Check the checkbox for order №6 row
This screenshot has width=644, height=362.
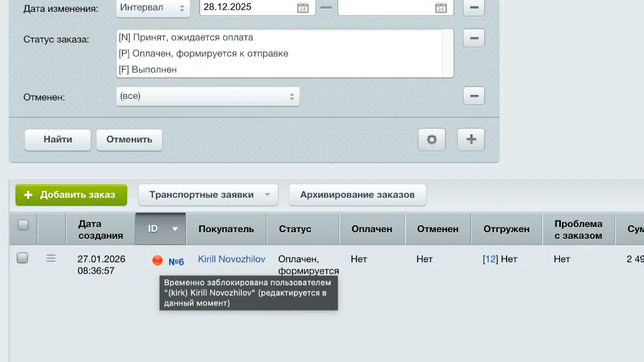click(23, 258)
